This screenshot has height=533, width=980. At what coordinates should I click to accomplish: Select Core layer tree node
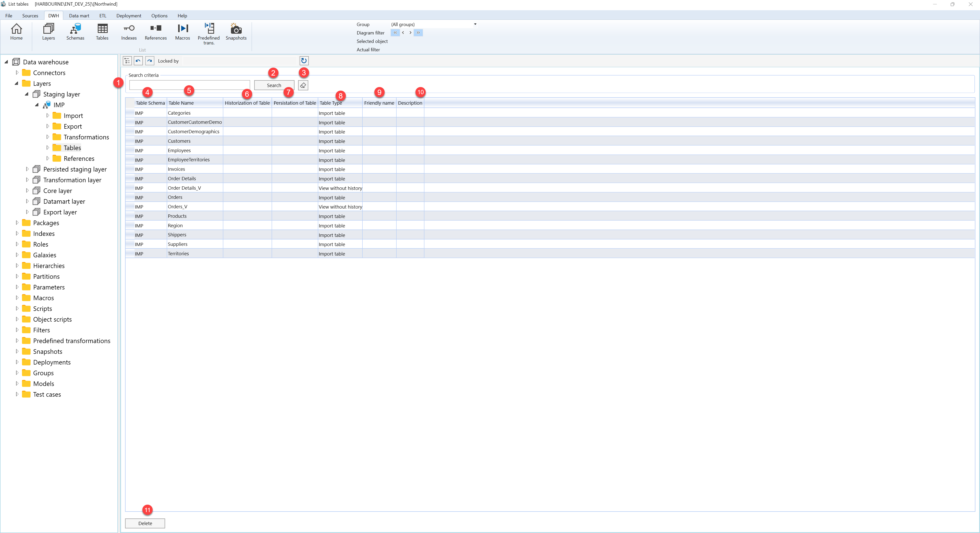[x=57, y=191]
